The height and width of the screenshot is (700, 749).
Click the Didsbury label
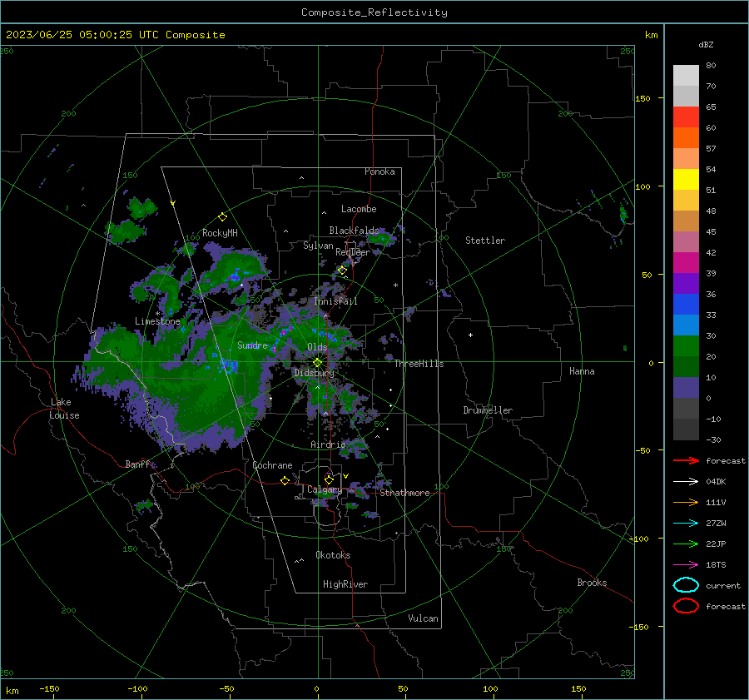pyautogui.click(x=314, y=373)
